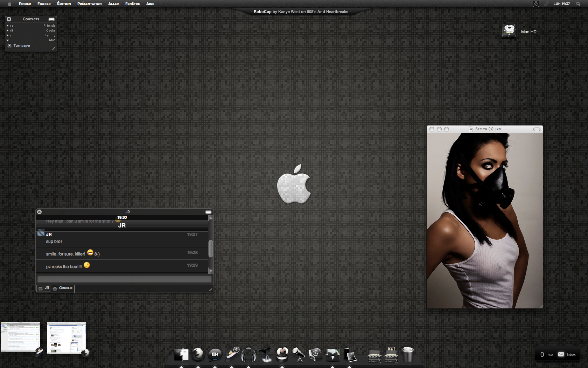Click the Contacts window resize grip
The height and width of the screenshot is (368, 588).
click(54, 48)
